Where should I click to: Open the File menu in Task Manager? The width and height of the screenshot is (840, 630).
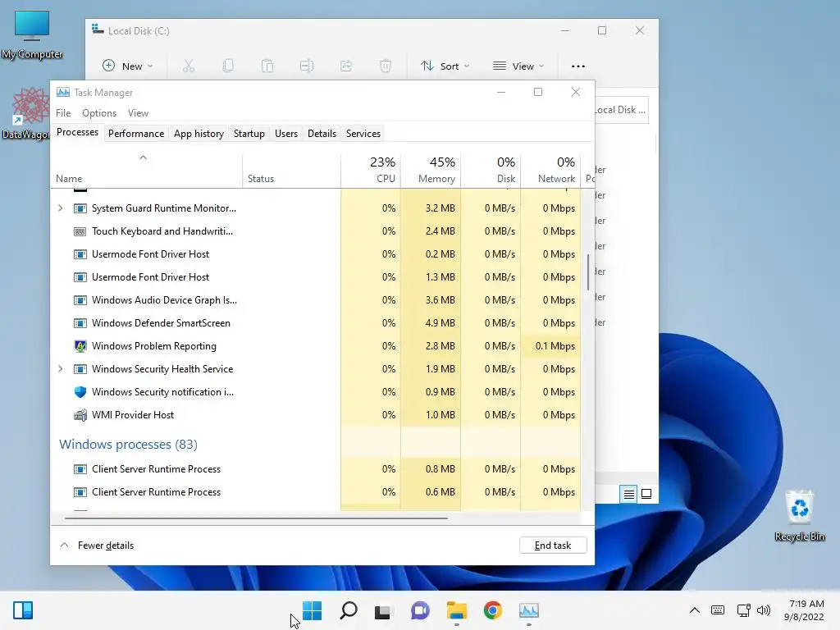click(63, 113)
